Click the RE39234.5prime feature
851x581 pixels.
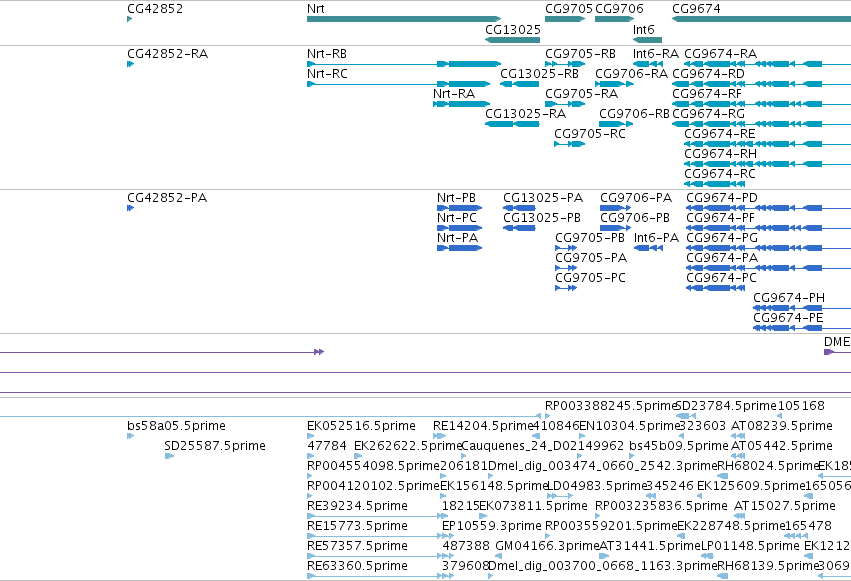click(x=378, y=516)
